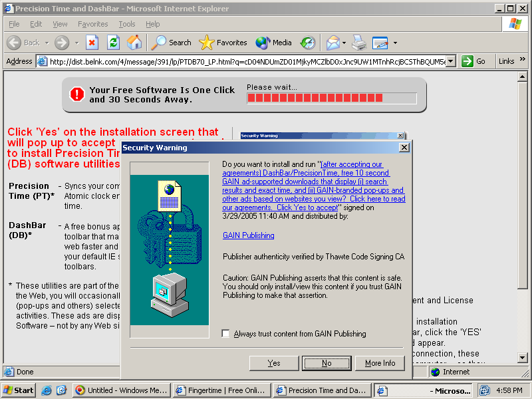
Task: Click the Precision Time (PT)* heading text
Action: [31, 191]
